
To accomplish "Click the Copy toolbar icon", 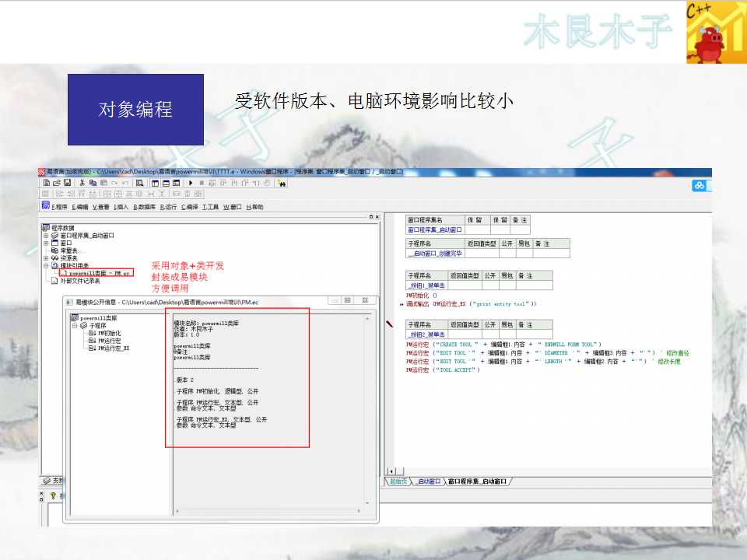I will (x=93, y=183).
